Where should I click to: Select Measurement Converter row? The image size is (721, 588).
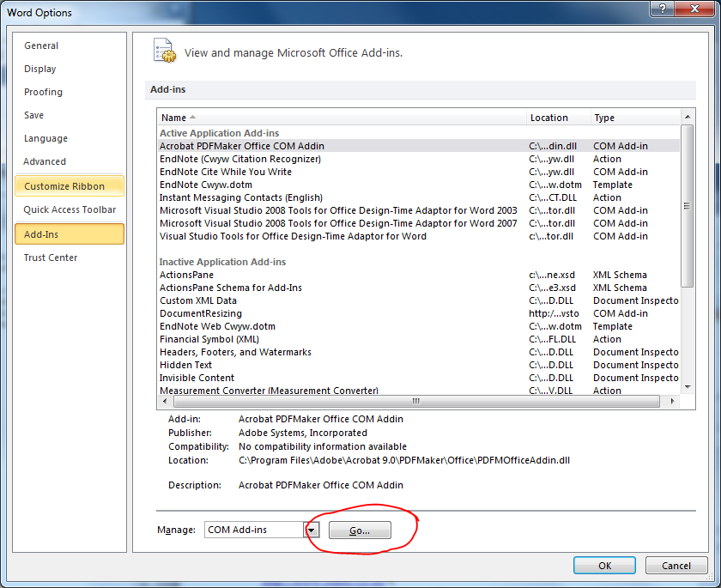419,390
